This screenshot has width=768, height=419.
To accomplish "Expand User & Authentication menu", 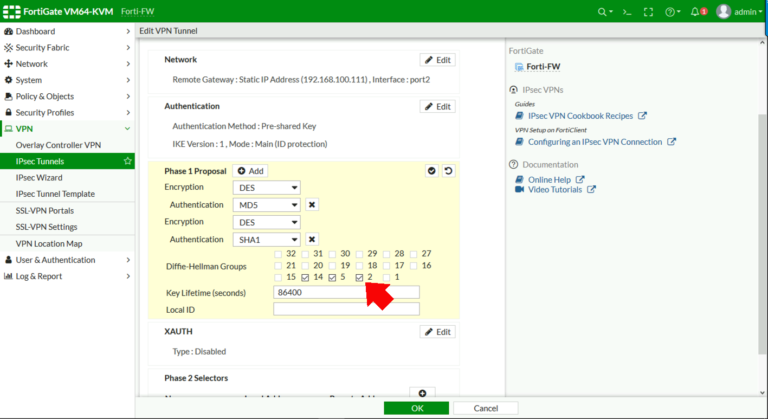I will coord(67,260).
